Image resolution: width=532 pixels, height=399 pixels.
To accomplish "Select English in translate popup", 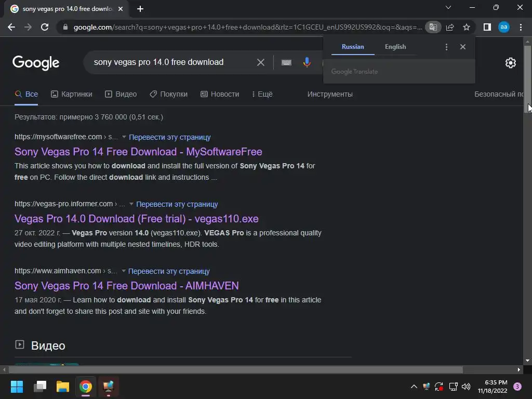I will [x=395, y=47].
